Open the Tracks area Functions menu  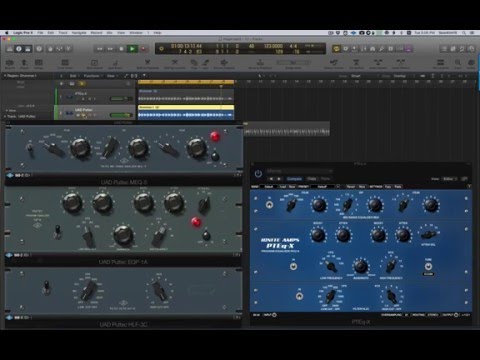pos(92,76)
